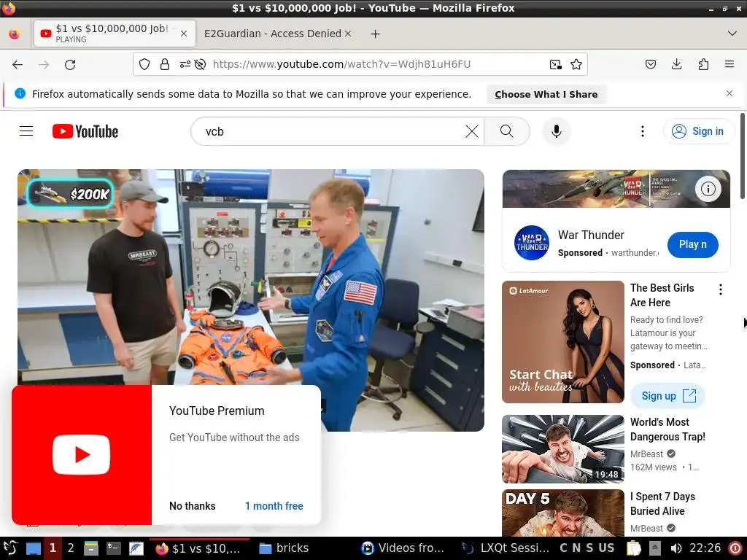Open the clock showing 22:26
This screenshot has height=560, width=747.
click(x=705, y=548)
